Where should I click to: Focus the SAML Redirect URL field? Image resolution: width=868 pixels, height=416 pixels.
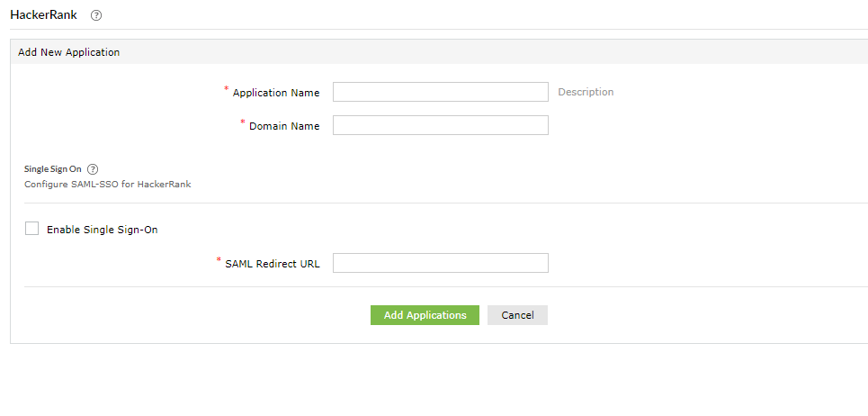440,263
